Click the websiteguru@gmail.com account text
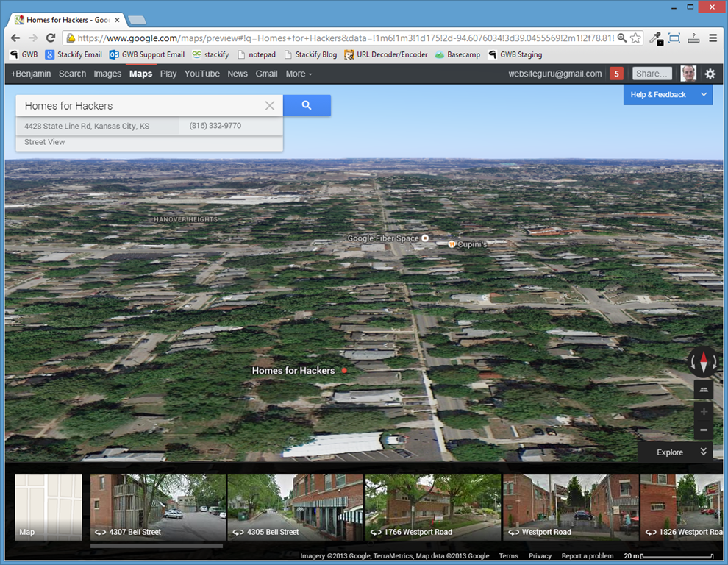728x565 pixels. tap(554, 74)
